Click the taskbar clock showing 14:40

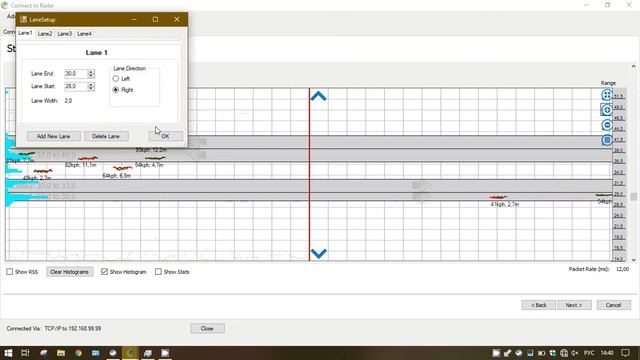tap(607, 353)
